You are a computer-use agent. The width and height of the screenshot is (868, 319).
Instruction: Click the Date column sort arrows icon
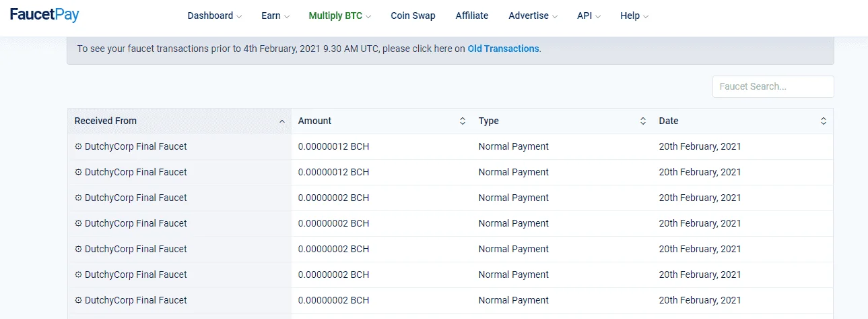(x=824, y=121)
